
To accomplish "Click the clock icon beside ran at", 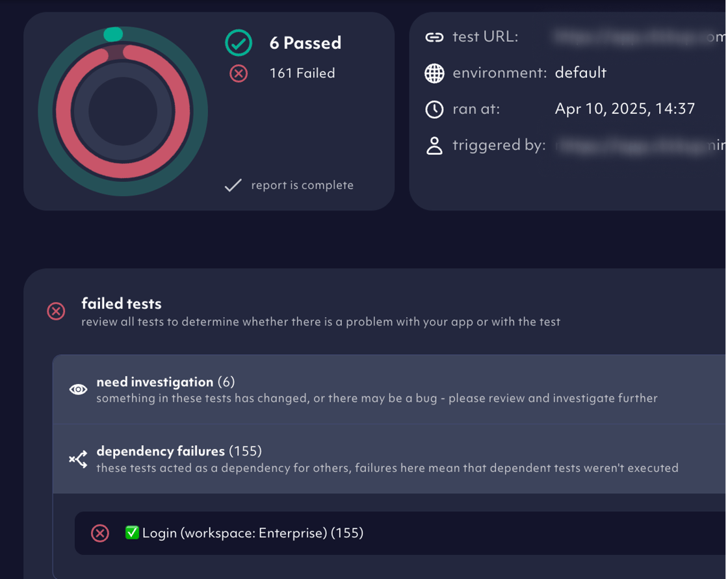I will (x=435, y=109).
